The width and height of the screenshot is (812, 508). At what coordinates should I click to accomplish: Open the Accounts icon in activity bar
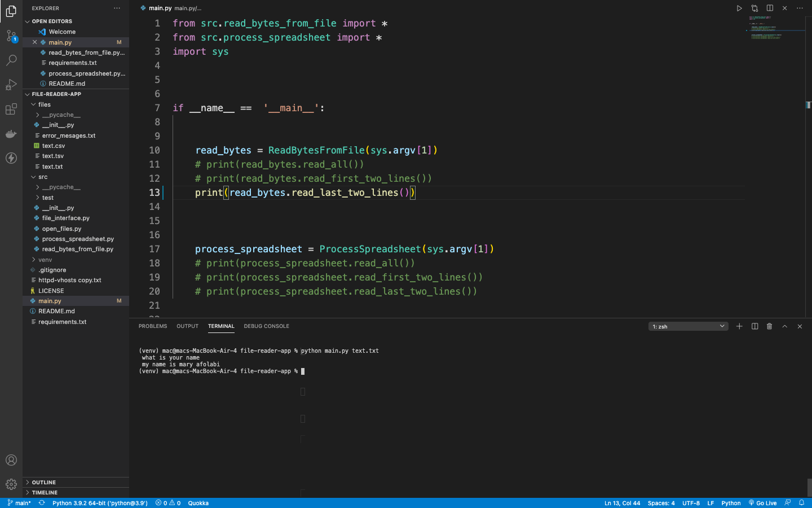click(x=11, y=460)
